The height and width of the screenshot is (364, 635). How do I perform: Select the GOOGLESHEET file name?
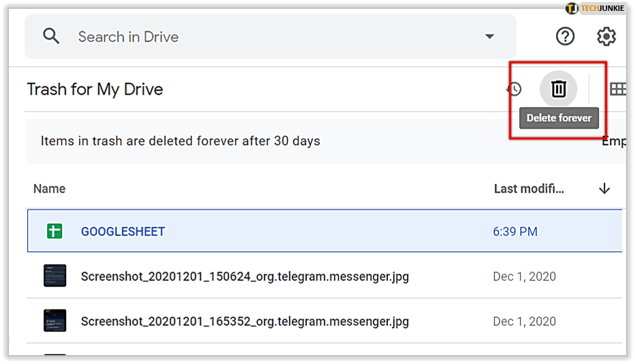click(x=123, y=231)
